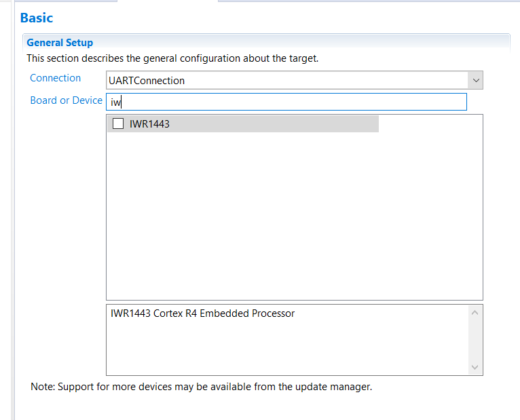The height and width of the screenshot is (420, 520).
Task: Click the blank tab above the Basic heading
Action: pyautogui.click(x=167, y=1)
